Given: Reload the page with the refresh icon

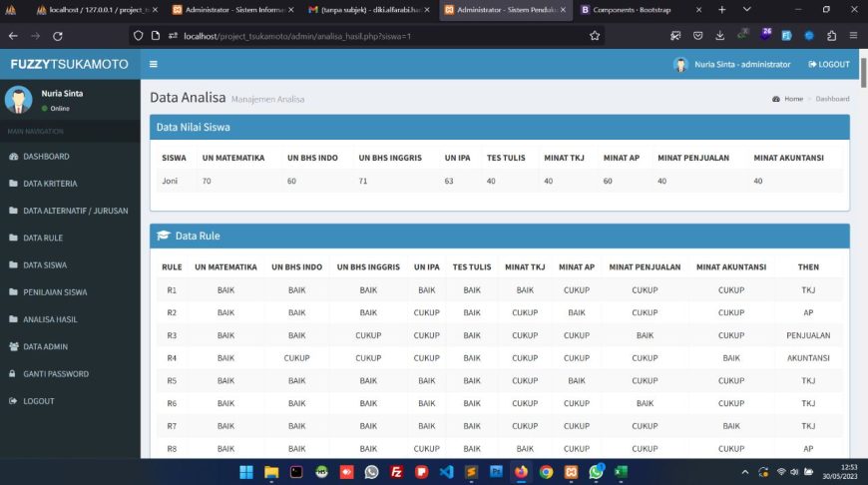Looking at the screenshot, I should [x=58, y=36].
